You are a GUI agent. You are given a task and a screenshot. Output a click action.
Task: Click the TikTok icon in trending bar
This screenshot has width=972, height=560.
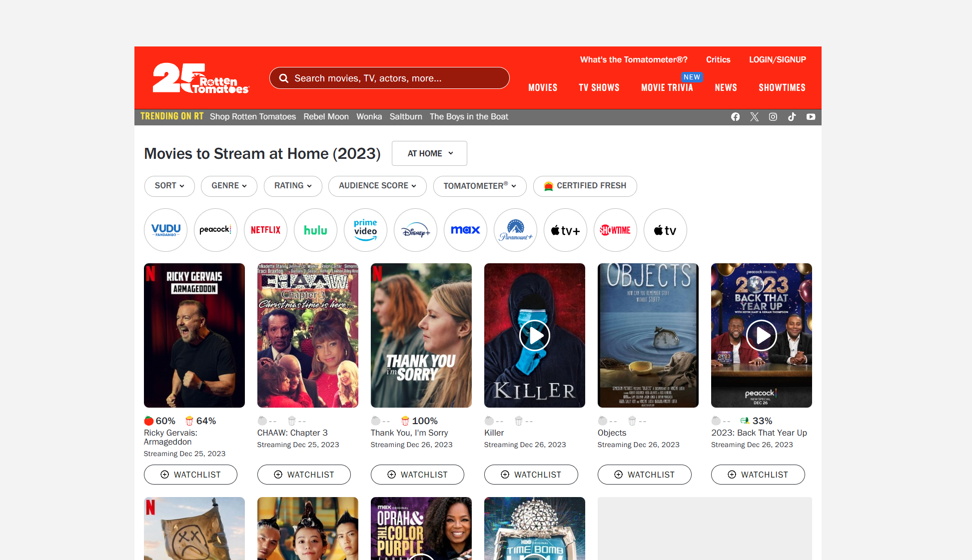(792, 117)
